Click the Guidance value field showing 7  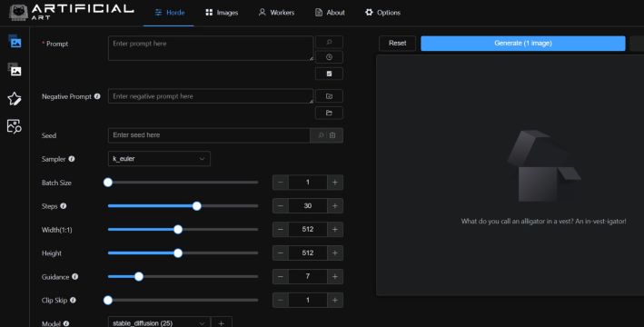click(x=308, y=276)
